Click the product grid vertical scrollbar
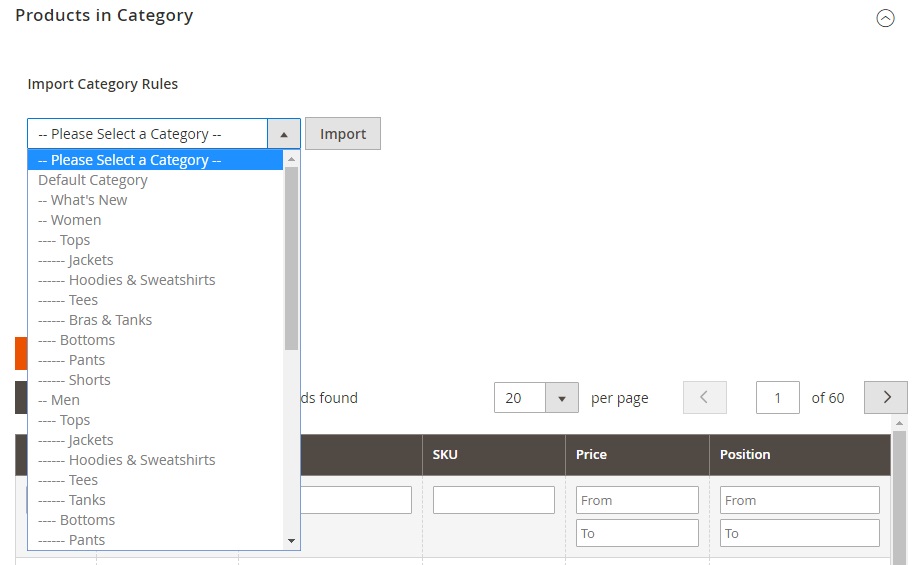The height and width of the screenshot is (565, 921). tap(899, 496)
